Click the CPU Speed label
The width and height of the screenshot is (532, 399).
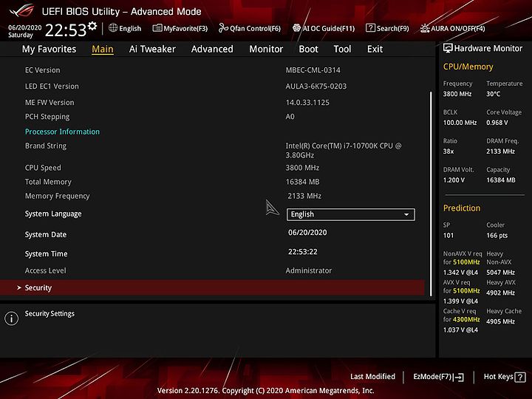(43, 168)
